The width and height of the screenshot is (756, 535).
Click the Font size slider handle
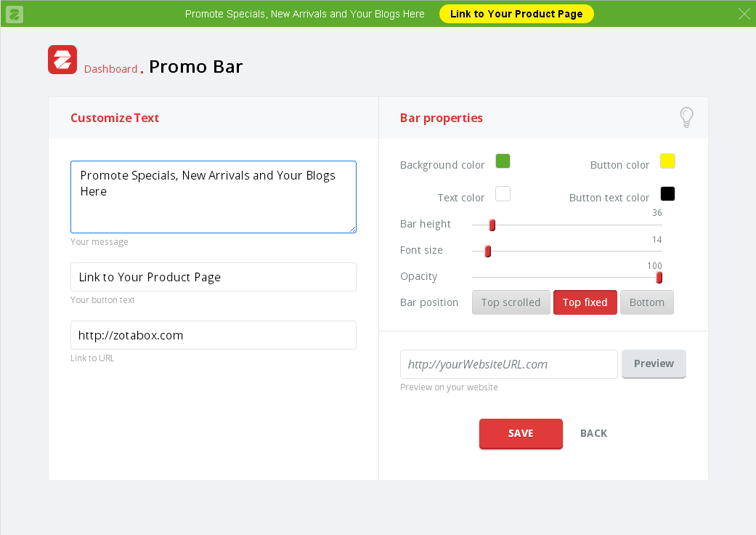(x=488, y=252)
